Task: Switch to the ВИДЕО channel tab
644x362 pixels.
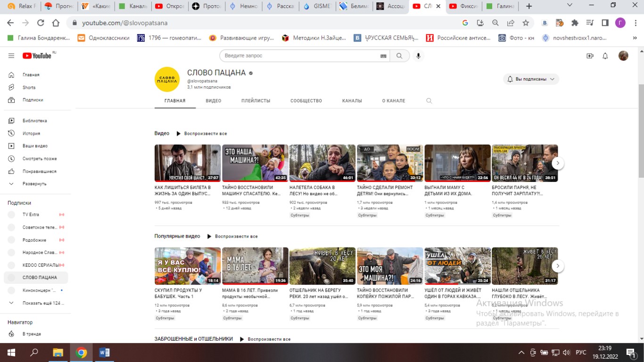Action: pyautogui.click(x=214, y=101)
